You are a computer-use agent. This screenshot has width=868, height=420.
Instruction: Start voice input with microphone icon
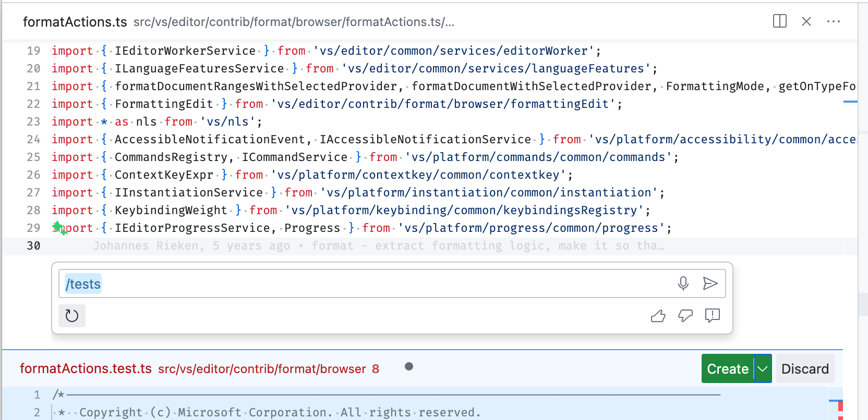point(683,283)
